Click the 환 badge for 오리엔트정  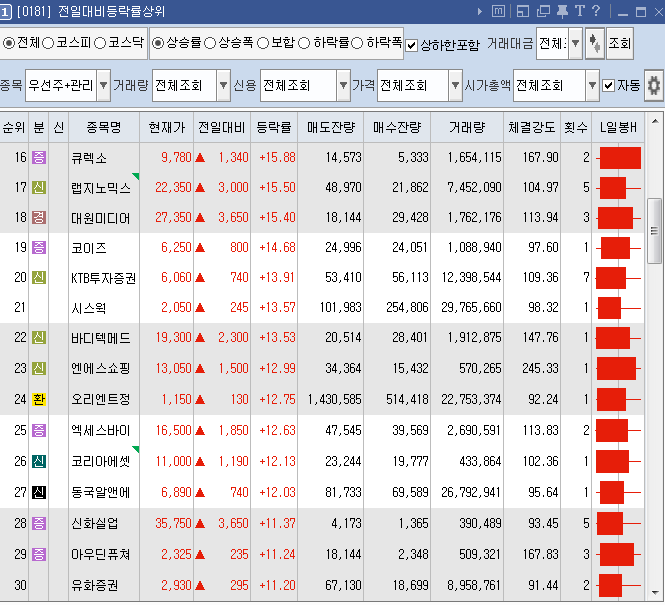(x=39, y=399)
